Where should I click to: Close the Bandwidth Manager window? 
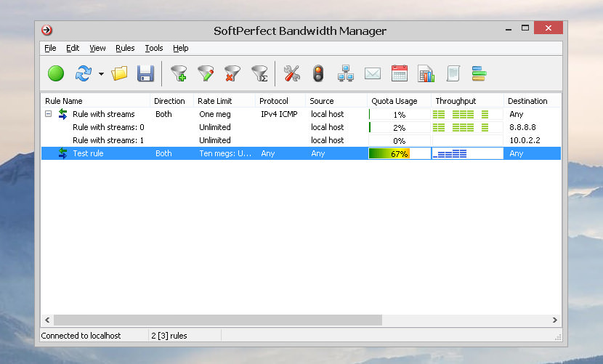click(549, 28)
